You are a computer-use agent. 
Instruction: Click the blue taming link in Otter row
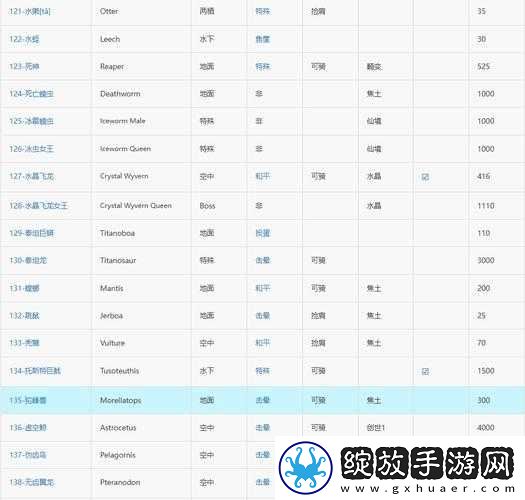tap(263, 11)
